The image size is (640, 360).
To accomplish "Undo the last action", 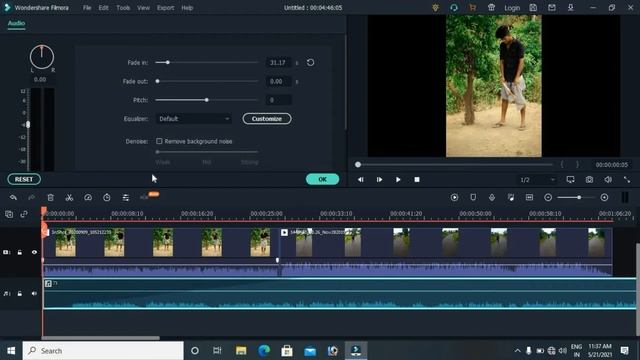I will coord(13,198).
